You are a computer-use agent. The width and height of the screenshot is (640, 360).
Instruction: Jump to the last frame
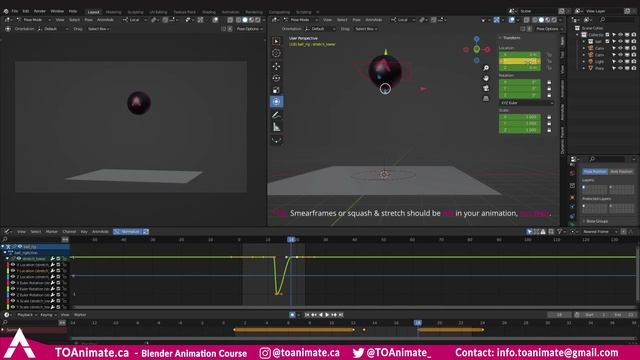pyautogui.click(x=341, y=315)
